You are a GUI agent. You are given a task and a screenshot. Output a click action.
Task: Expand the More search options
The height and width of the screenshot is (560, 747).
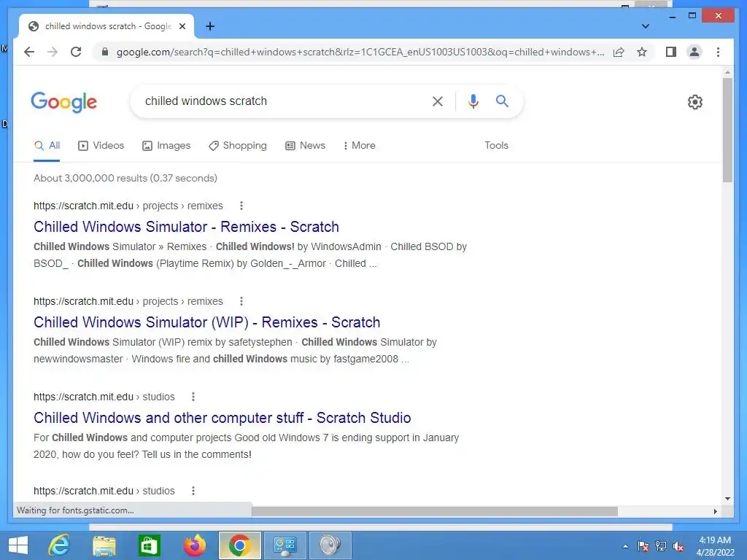coord(359,146)
